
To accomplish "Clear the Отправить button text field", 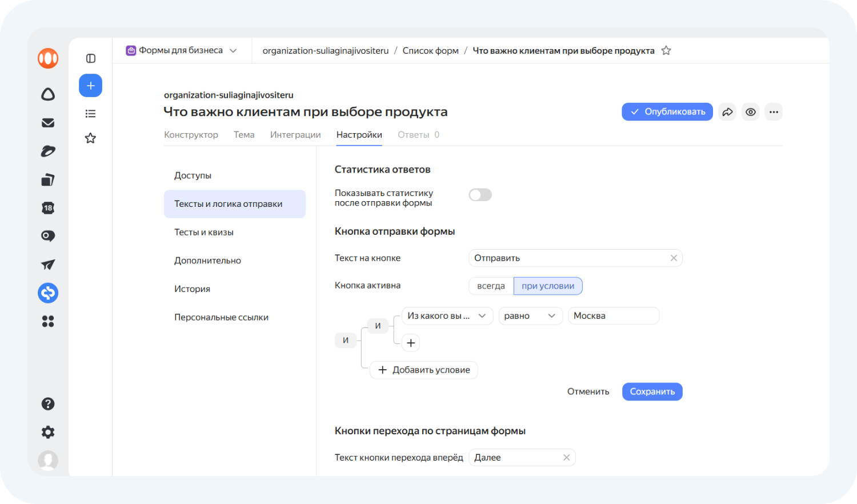I will 674,258.
